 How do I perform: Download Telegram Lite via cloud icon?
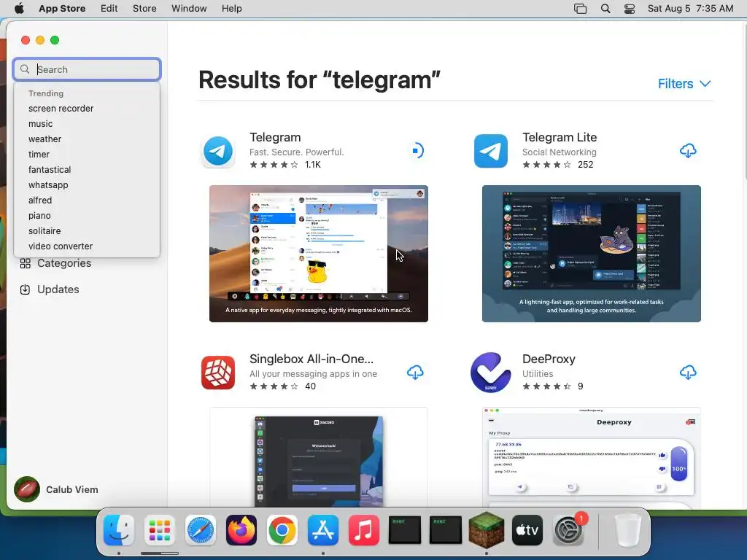687,151
